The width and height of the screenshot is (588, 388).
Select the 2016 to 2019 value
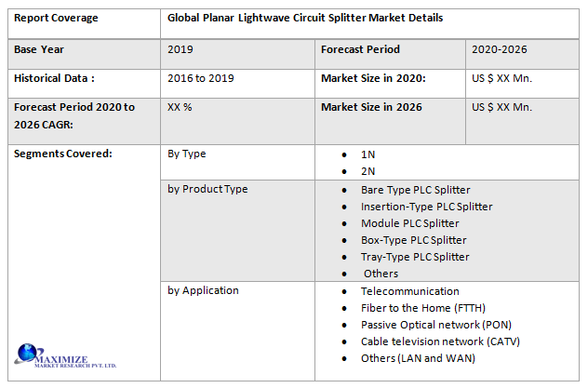click(x=201, y=79)
